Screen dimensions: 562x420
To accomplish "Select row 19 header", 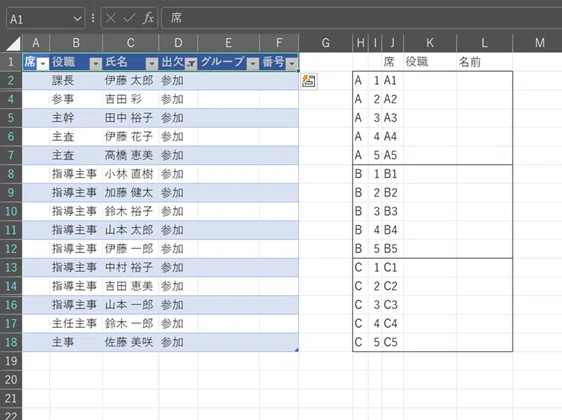I will coord(11,361).
